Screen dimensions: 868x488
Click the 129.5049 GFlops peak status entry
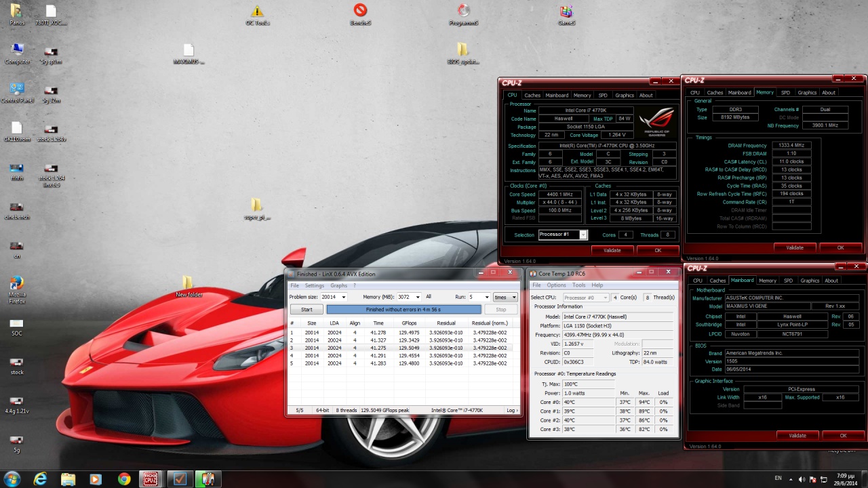[384, 410]
